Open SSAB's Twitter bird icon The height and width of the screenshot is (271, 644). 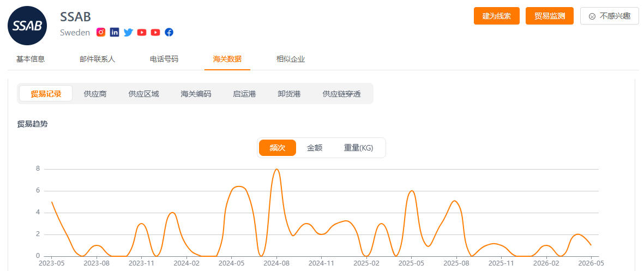click(x=128, y=32)
